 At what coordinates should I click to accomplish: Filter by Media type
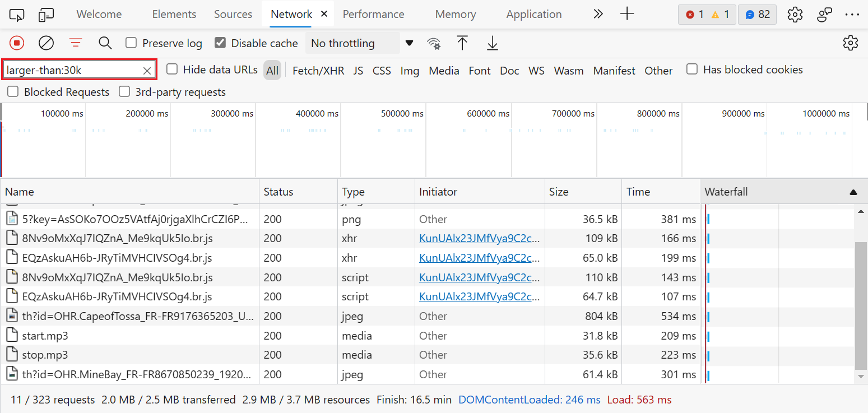(444, 71)
